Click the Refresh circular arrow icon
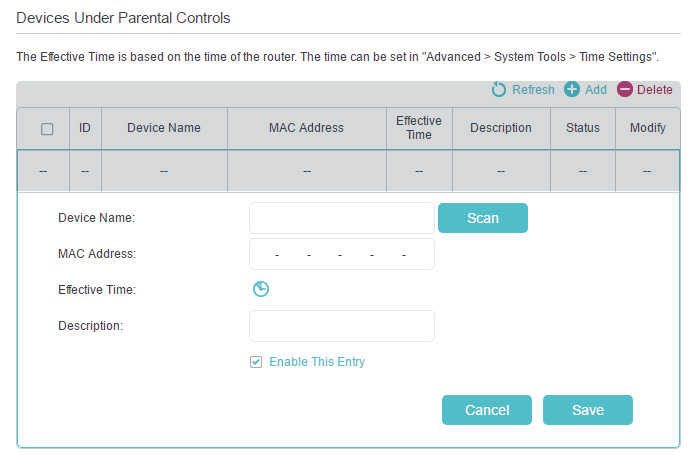Image resolution: width=694 pixels, height=455 pixels. pyautogui.click(x=499, y=90)
